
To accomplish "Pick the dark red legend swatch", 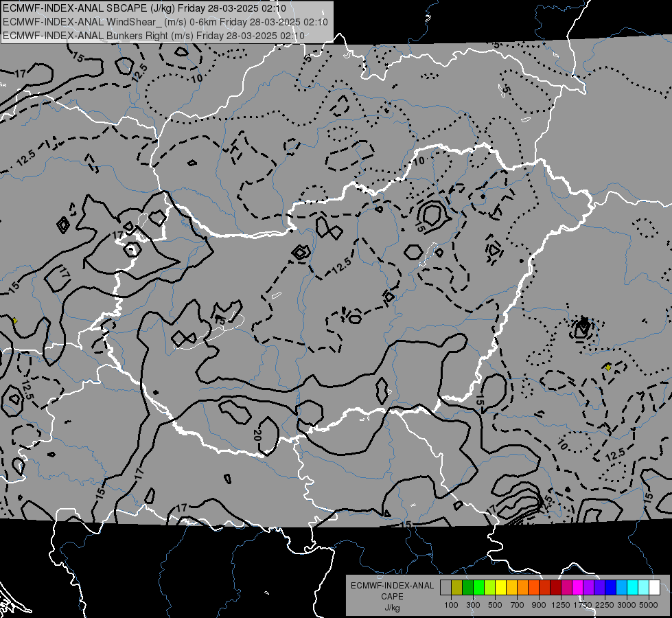I will click(x=556, y=587).
